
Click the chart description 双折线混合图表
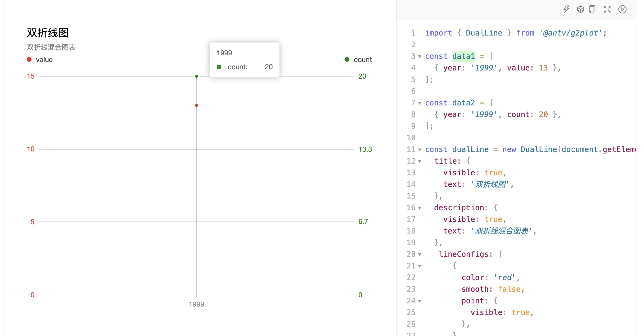point(51,47)
